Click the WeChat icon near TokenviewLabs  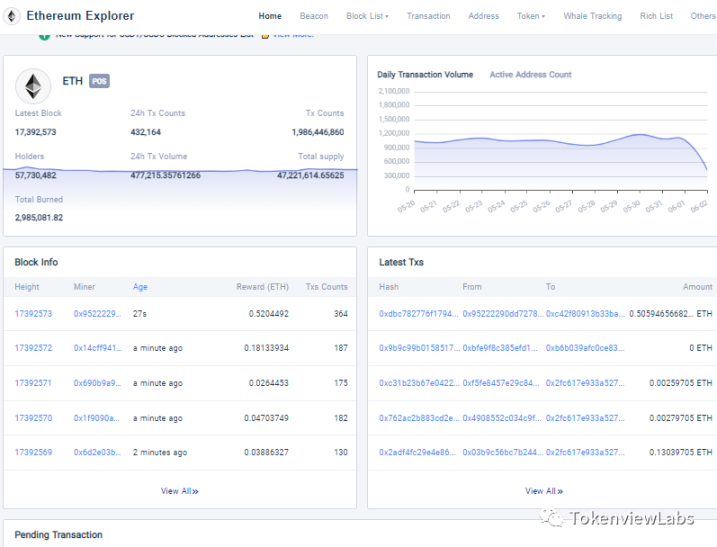(552, 517)
